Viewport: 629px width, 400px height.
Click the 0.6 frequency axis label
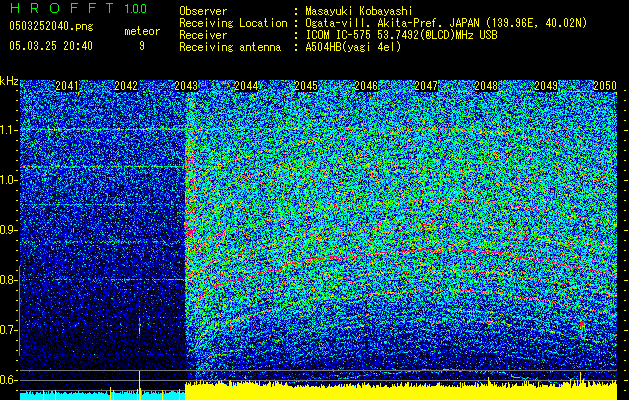coord(8,380)
